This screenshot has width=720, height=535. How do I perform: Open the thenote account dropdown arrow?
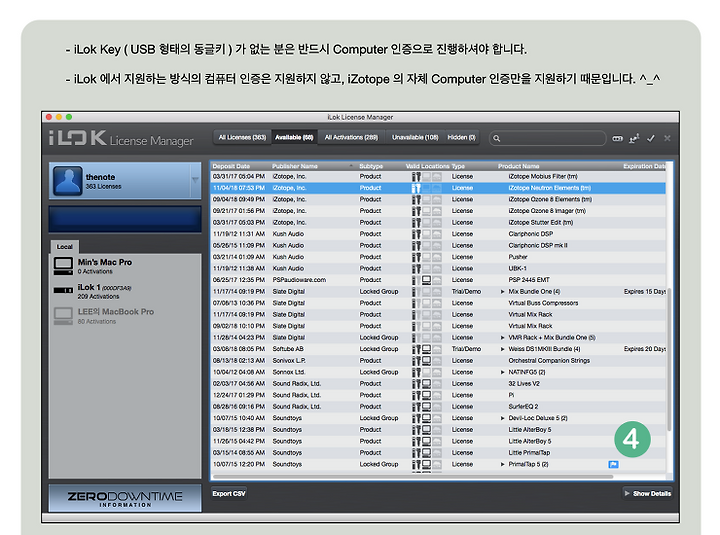tap(195, 180)
